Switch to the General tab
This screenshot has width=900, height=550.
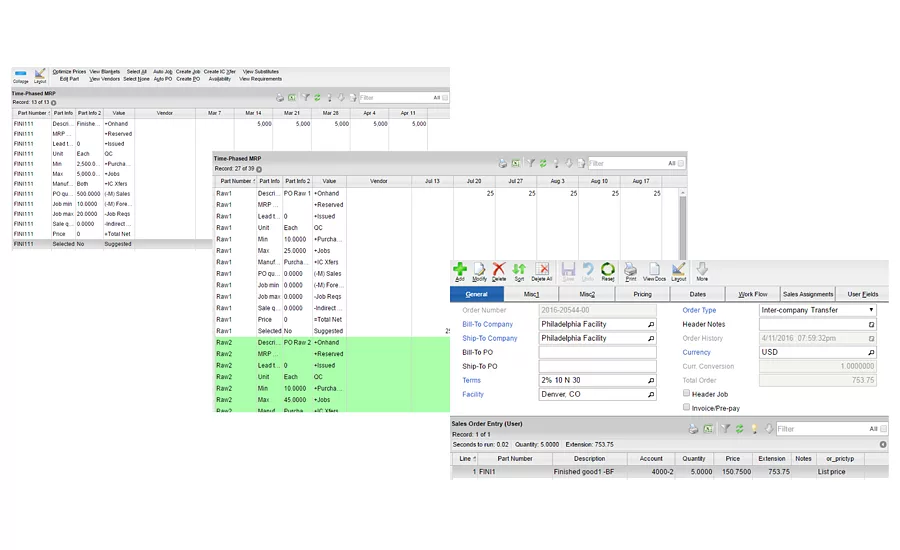476,294
